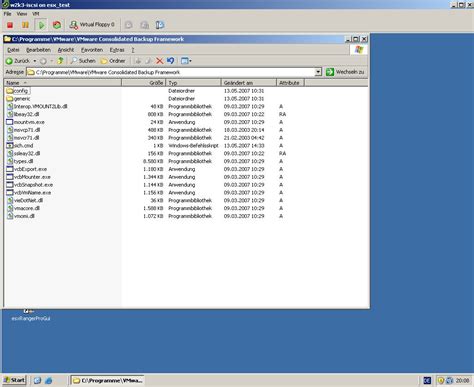Viewport: 474px width, 387px height.
Task: Click the system tray clock showing 20:08
Action: [x=463, y=380]
